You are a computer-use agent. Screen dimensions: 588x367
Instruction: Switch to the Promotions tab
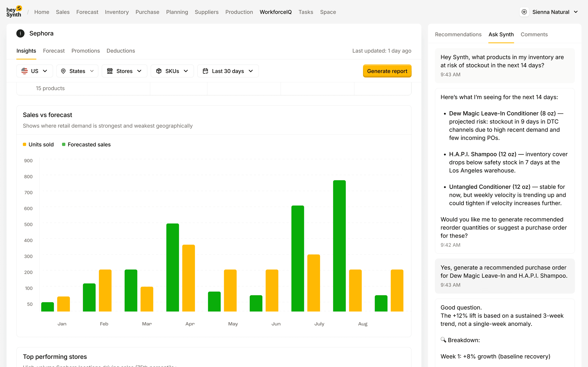click(86, 51)
